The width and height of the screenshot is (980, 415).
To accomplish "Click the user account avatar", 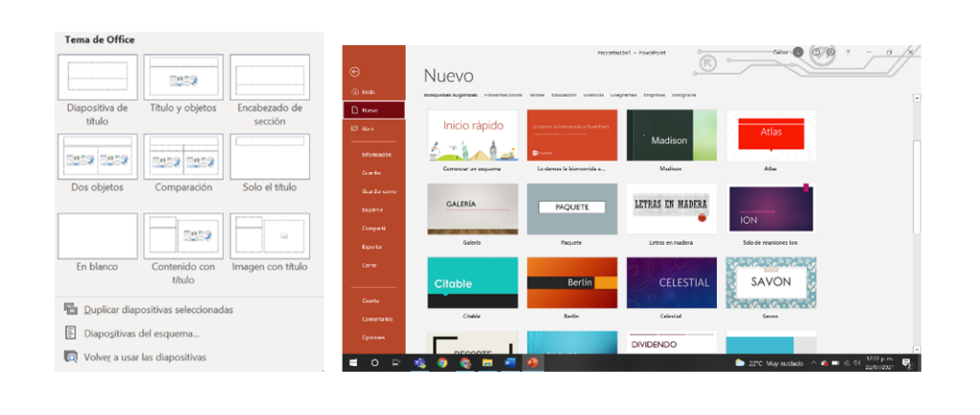I will tap(798, 53).
